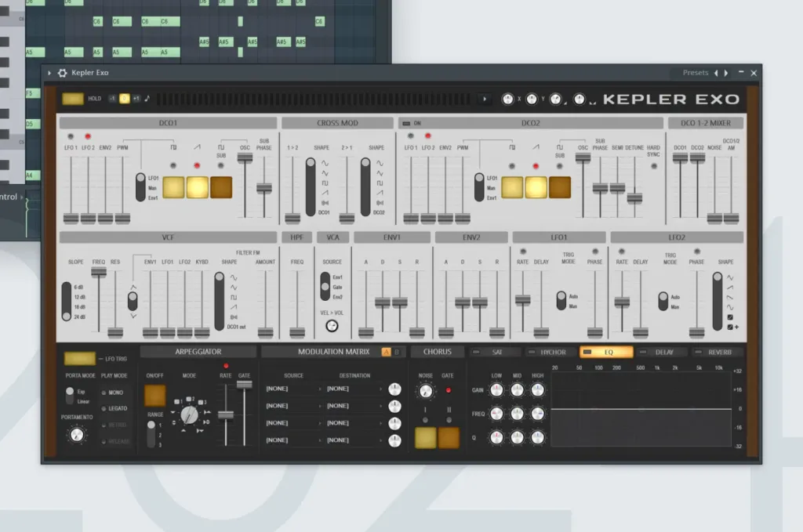Screen dimensions: 803x532
Task: Select LEGATO play mode
Action: click(x=118, y=408)
